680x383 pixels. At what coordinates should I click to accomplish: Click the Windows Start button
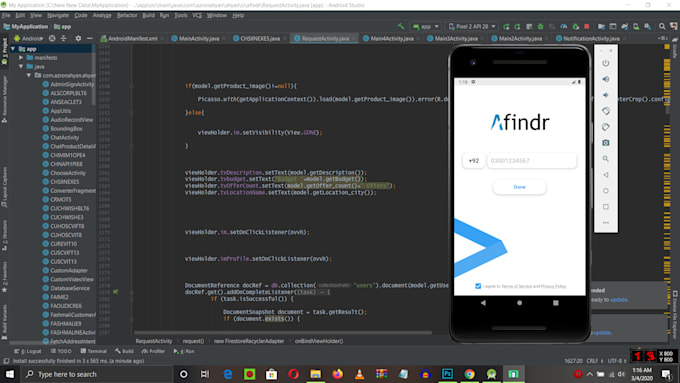pyautogui.click(x=10, y=374)
